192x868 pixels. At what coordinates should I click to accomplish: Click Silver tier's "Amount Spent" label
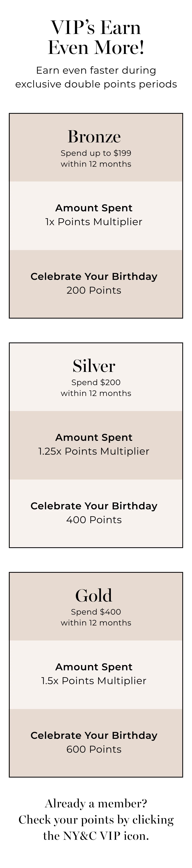94,437
